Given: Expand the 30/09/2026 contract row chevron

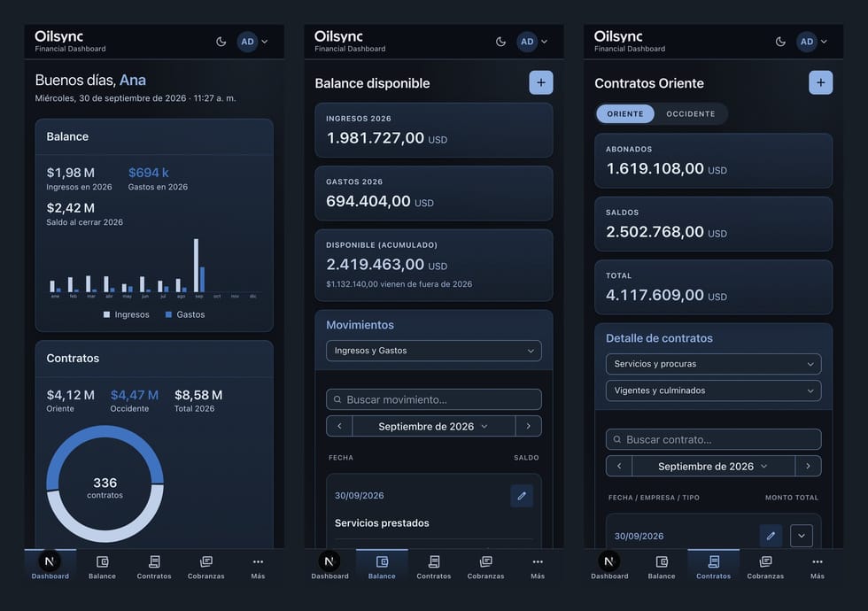Looking at the screenshot, I should coord(801,536).
